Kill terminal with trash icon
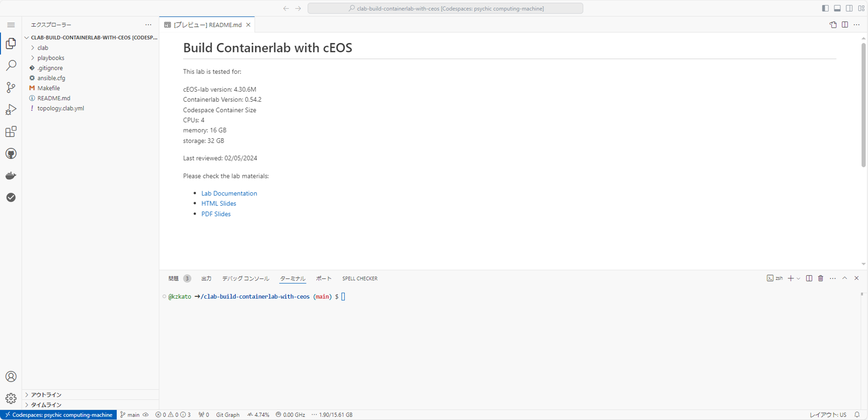This screenshot has width=868, height=420. click(820, 278)
